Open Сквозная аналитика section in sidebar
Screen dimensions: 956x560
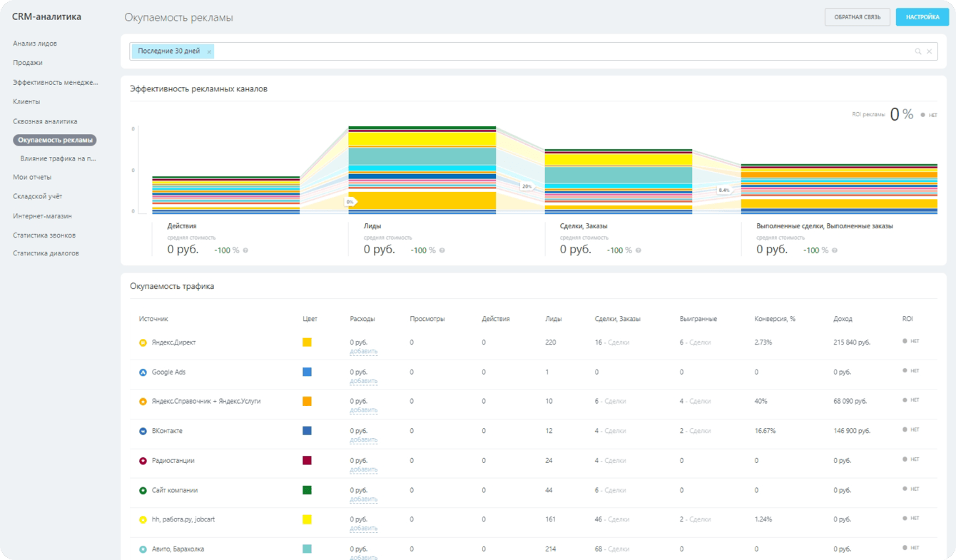tap(45, 121)
